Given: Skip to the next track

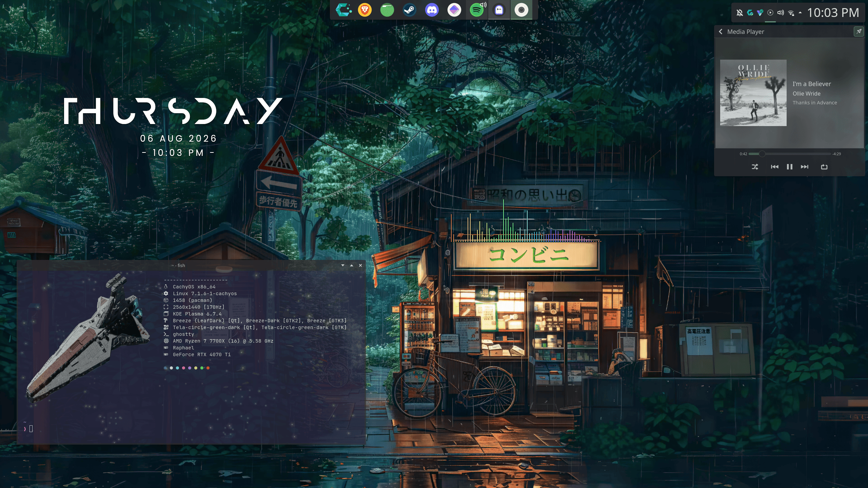Looking at the screenshot, I should click(x=805, y=167).
